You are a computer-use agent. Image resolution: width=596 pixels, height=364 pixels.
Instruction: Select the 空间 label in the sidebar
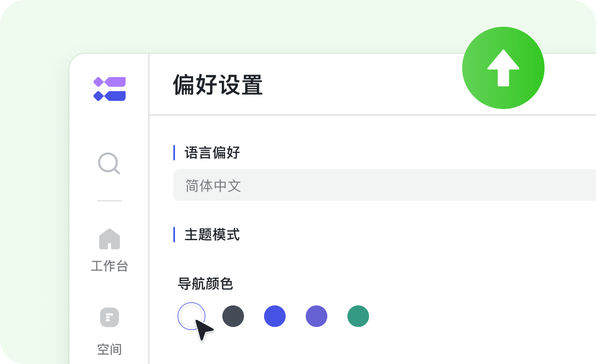click(109, 350)
